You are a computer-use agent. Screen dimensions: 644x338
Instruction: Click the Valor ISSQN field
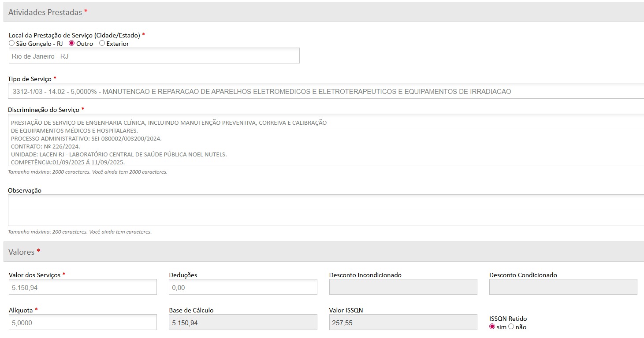(x=403, y=323)
